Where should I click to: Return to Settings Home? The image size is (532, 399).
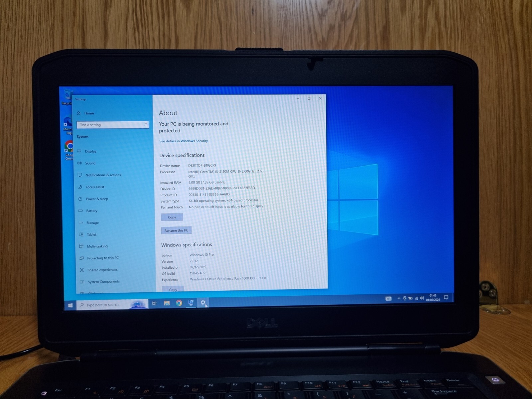point(85,113)
